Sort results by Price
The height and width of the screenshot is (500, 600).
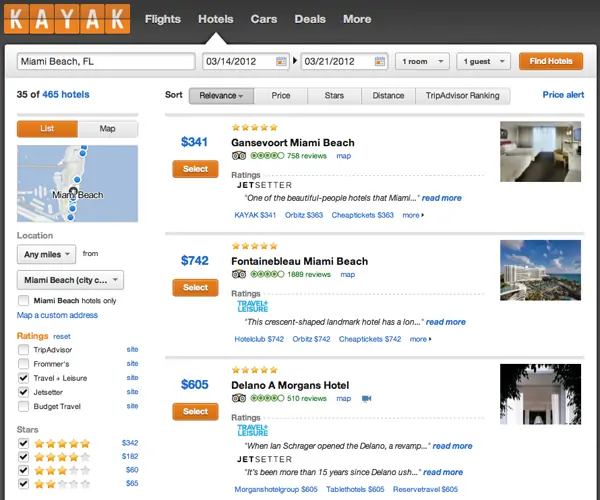tap(281, 96)
